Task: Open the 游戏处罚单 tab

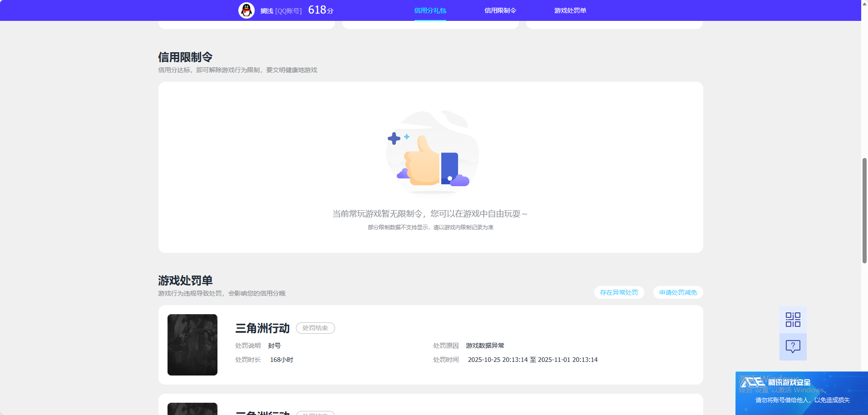Action: click(x=570, y=10)
